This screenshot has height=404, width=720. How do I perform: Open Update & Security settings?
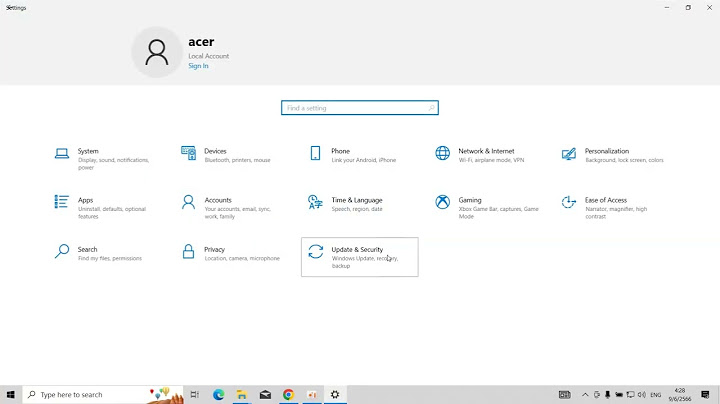click(360, 257)
